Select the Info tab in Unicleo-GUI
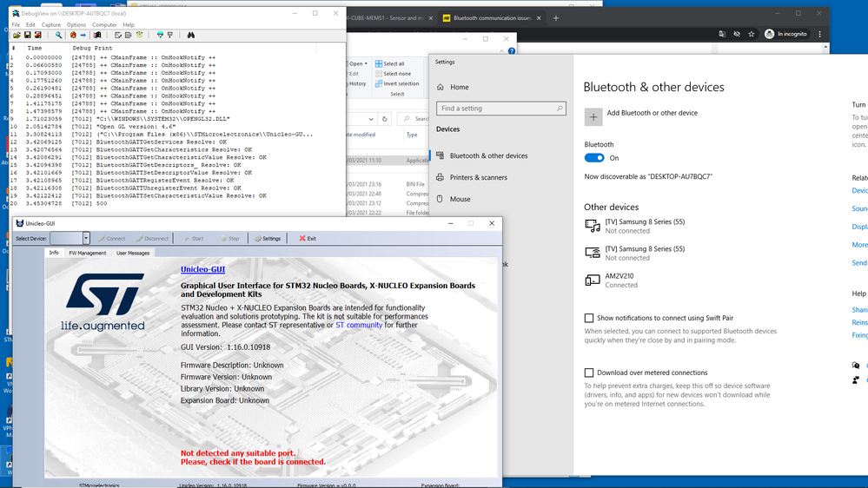868x488 pixels. click(54, 253)
